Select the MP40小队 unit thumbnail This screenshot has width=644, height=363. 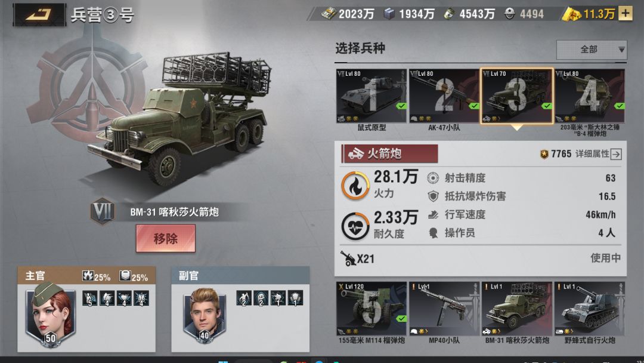coord(444,308)
